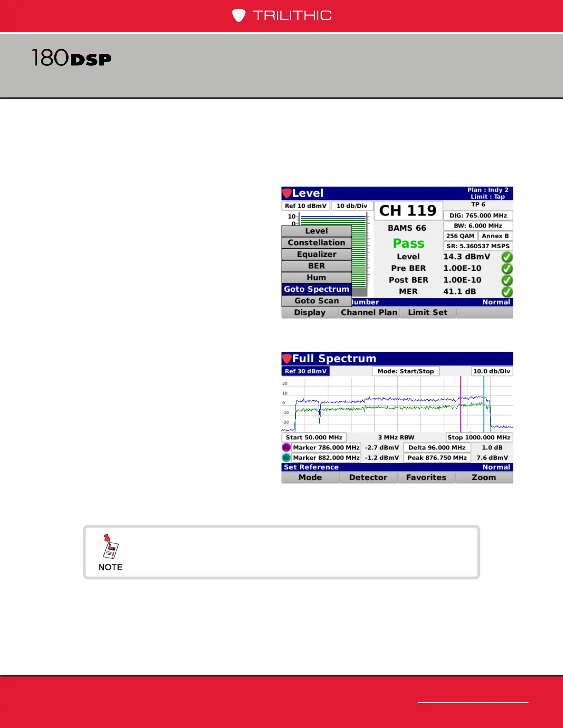The image size is (563, 728).
Task: Select the Start 50.000 MHz field
Action: tap(314, 438)
